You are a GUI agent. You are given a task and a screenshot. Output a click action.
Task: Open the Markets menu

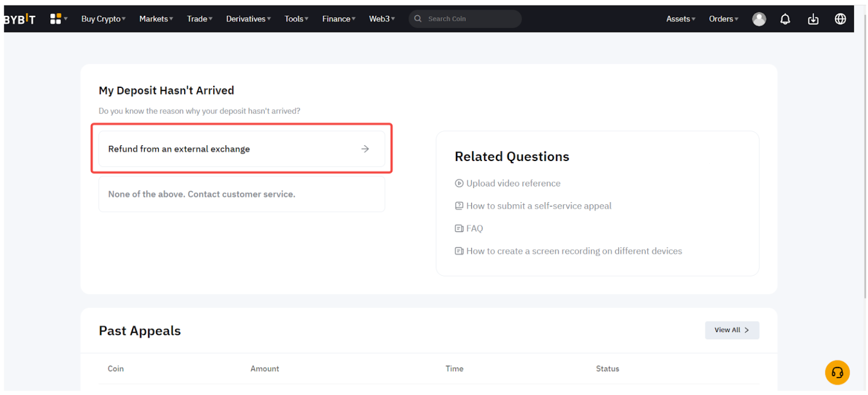pyautogui.click(x=156, y=19)
